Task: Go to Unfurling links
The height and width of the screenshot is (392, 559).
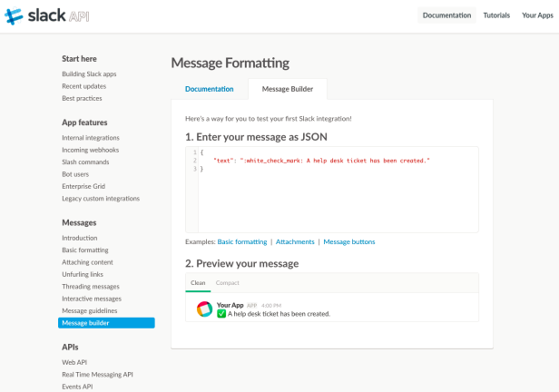Action: 83,274
